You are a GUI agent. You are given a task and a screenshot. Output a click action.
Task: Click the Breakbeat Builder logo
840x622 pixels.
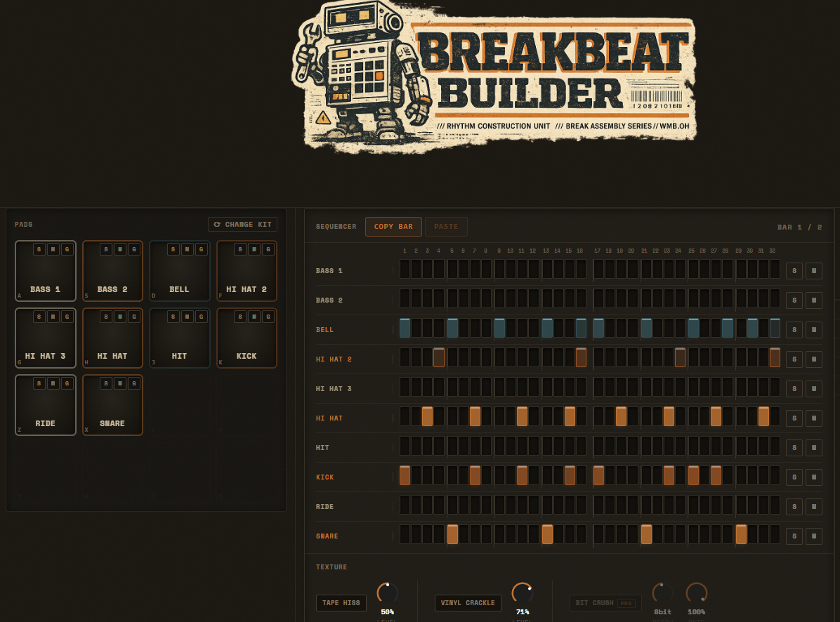point(494,77)
